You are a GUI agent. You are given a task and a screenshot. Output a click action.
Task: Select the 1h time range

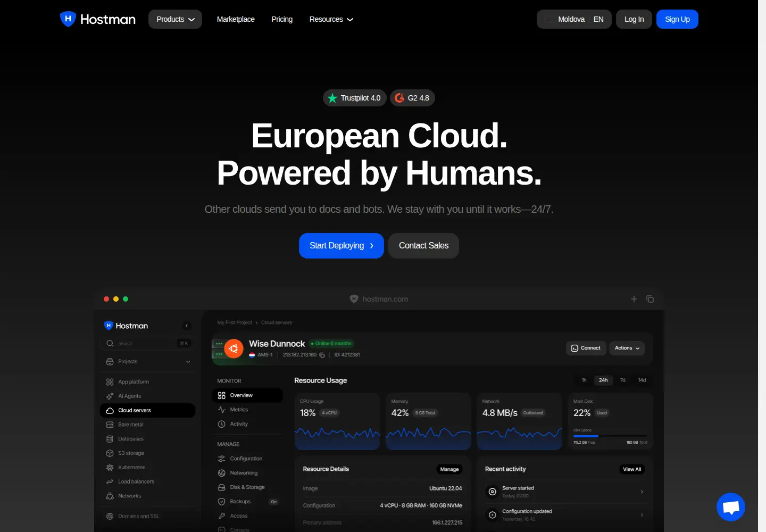584,380
